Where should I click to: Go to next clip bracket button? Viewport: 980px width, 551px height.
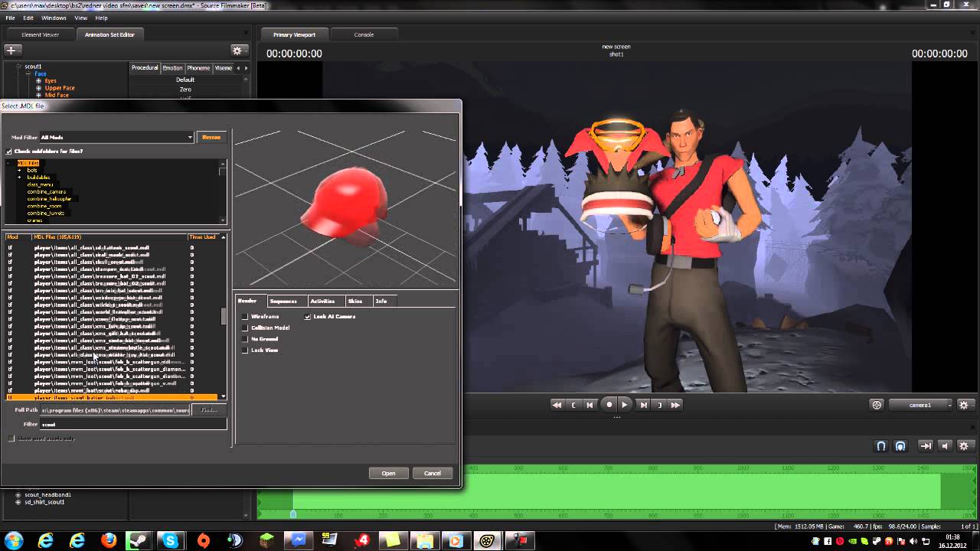point(659,405)
